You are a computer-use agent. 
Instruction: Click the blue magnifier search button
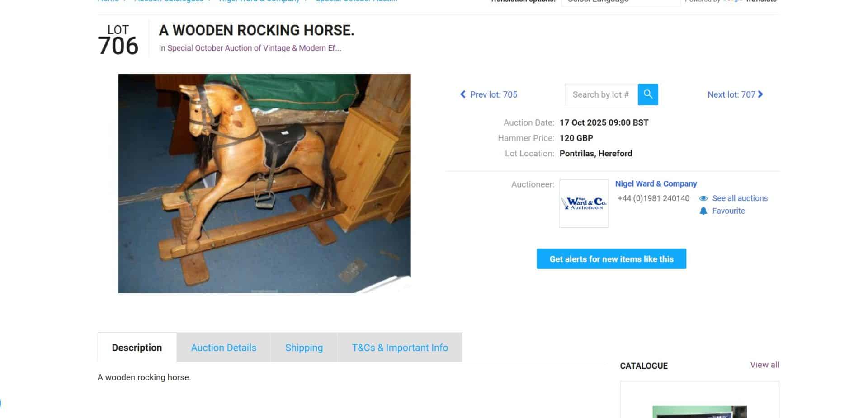(x=648, y=94)
